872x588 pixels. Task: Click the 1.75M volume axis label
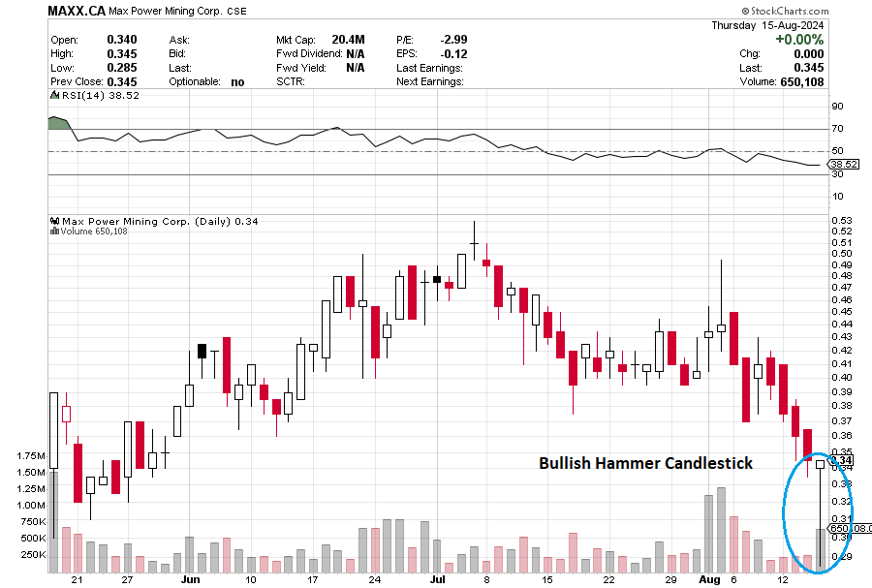tap(31, 456)
